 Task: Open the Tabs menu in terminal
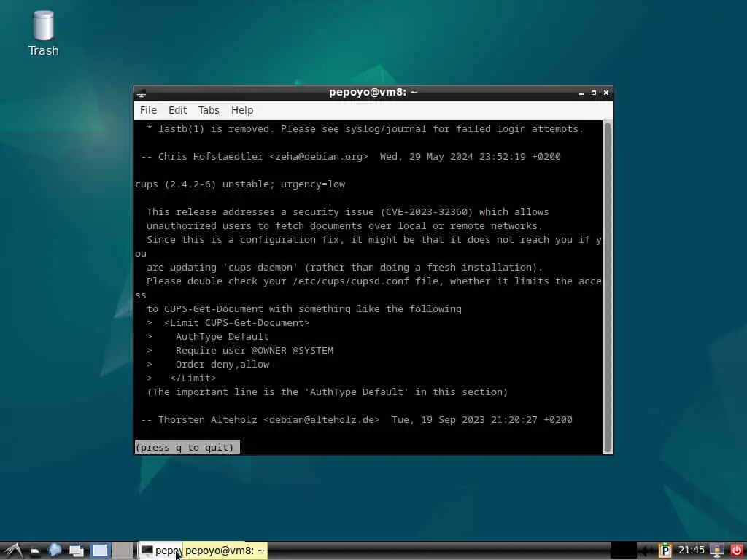tap(209, 110)
